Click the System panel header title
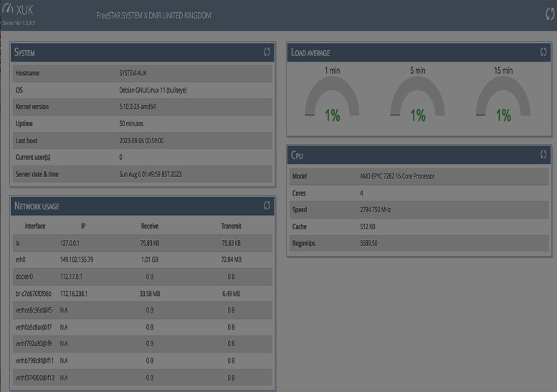 25,53
